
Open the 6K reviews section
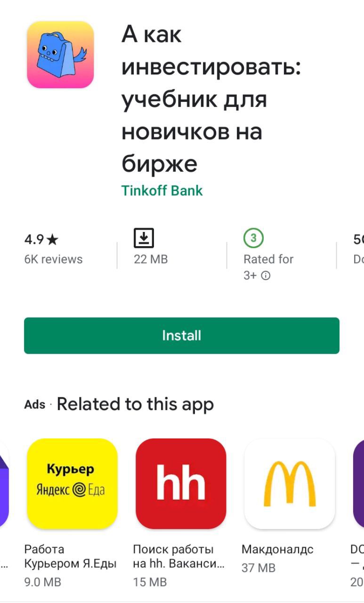click(53, 259)
